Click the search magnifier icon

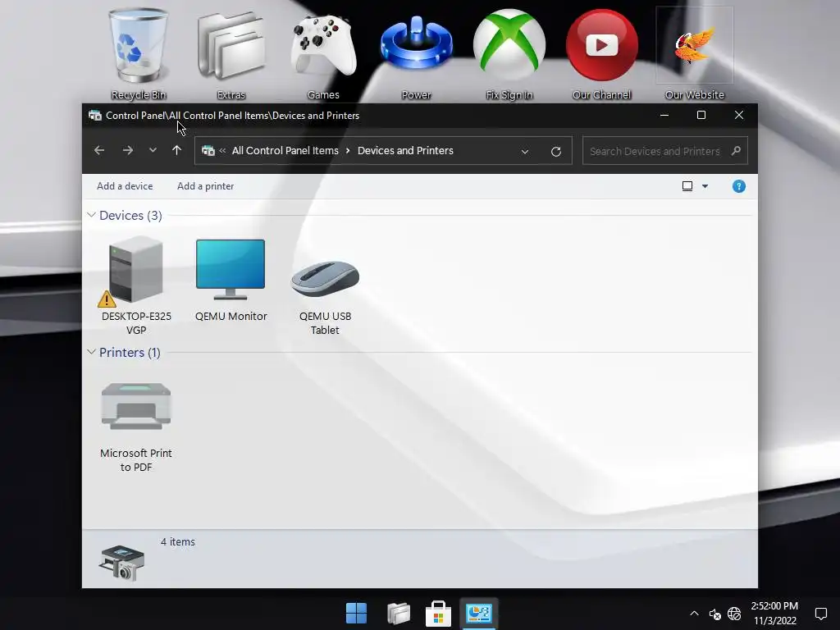coord(736,151)
